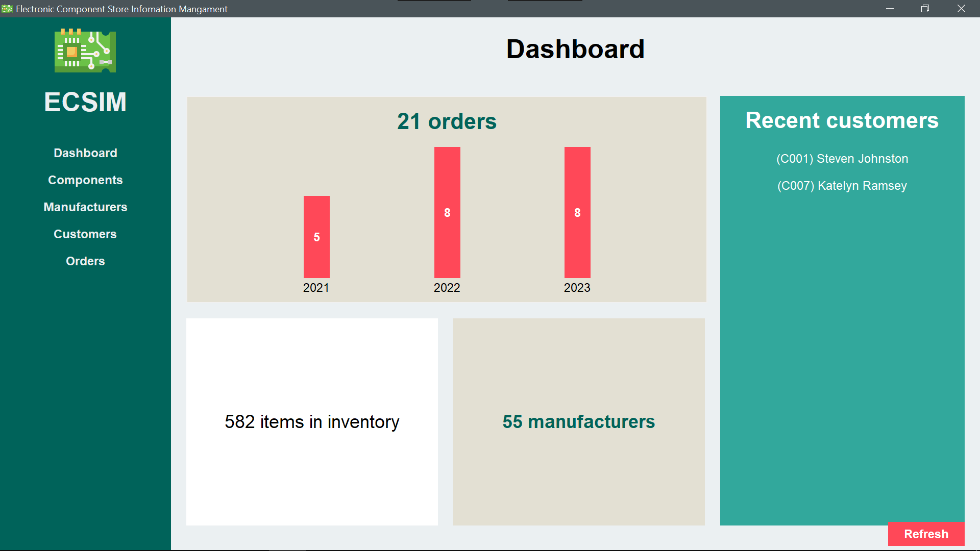
Task: Click the Recent customers heading
Action: point(842,120)
